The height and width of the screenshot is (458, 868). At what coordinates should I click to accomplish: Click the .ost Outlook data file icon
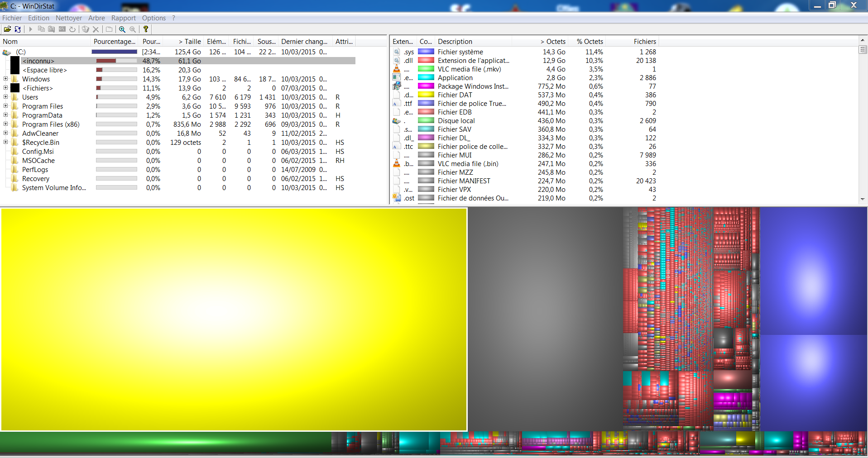point(397,198)
